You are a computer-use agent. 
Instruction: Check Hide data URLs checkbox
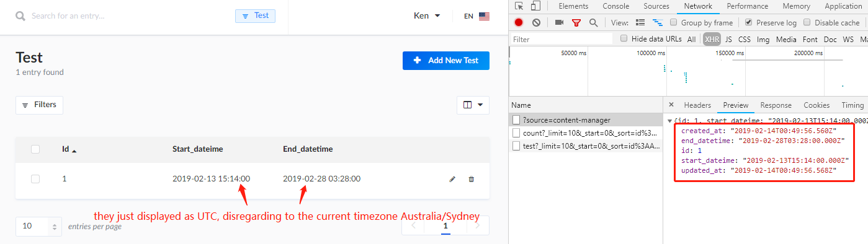tap(624, 38)
